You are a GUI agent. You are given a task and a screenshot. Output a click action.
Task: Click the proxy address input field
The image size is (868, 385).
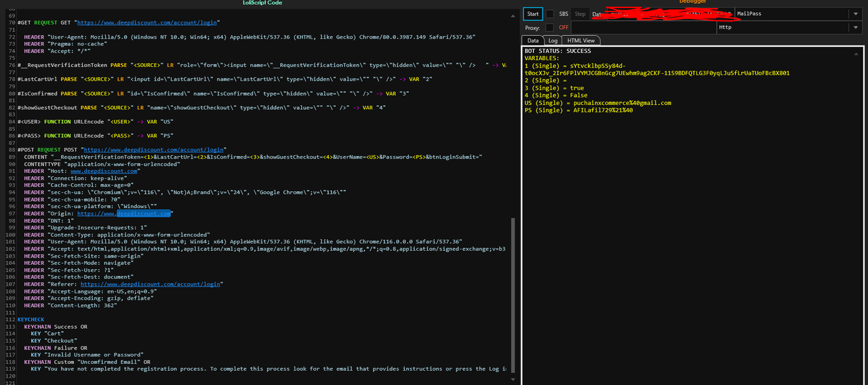643,28
